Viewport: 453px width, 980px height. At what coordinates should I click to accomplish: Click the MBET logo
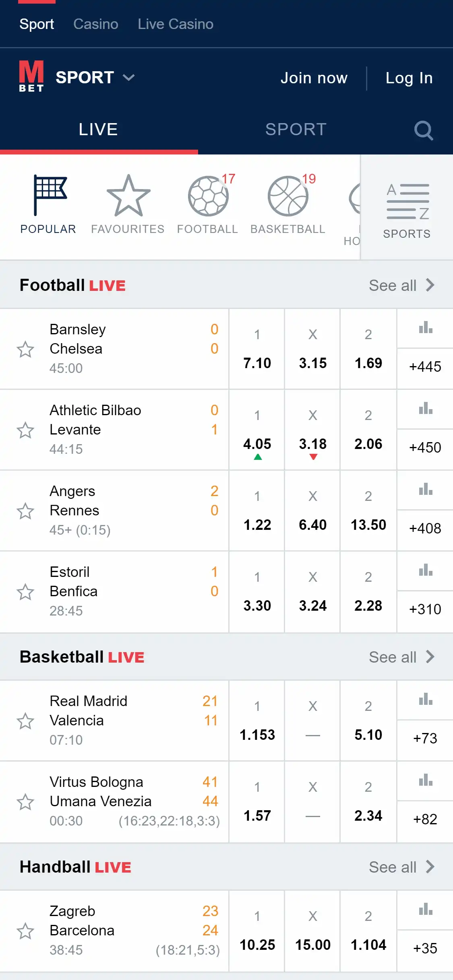tap(31, 76)
